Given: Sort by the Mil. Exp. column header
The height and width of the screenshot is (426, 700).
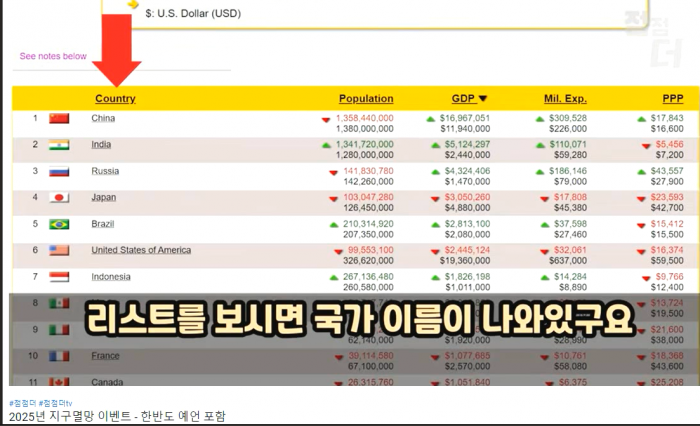Looking at the screenshot, I should coord(565,99).
